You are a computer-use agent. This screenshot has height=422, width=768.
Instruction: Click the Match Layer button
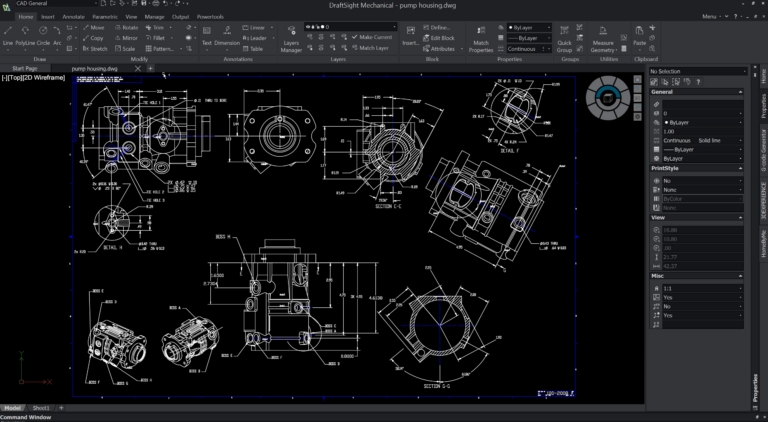(x=370, y=48)
